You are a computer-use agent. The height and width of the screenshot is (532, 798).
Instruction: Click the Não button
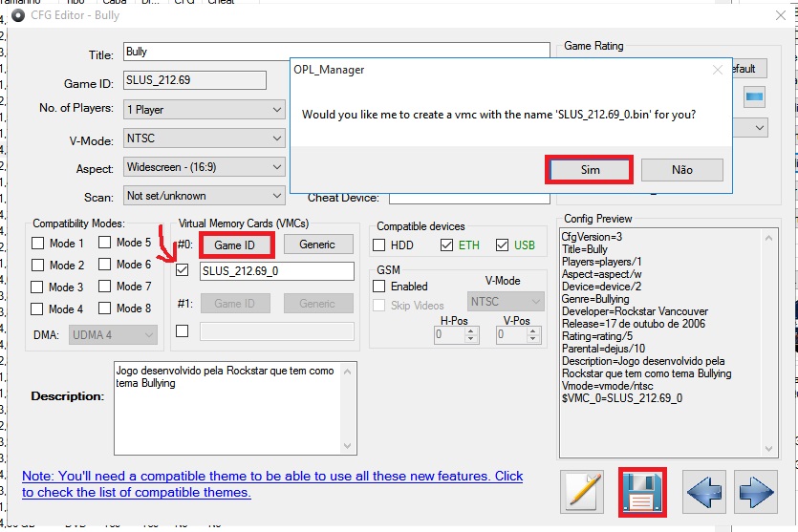tap(681, 170)
